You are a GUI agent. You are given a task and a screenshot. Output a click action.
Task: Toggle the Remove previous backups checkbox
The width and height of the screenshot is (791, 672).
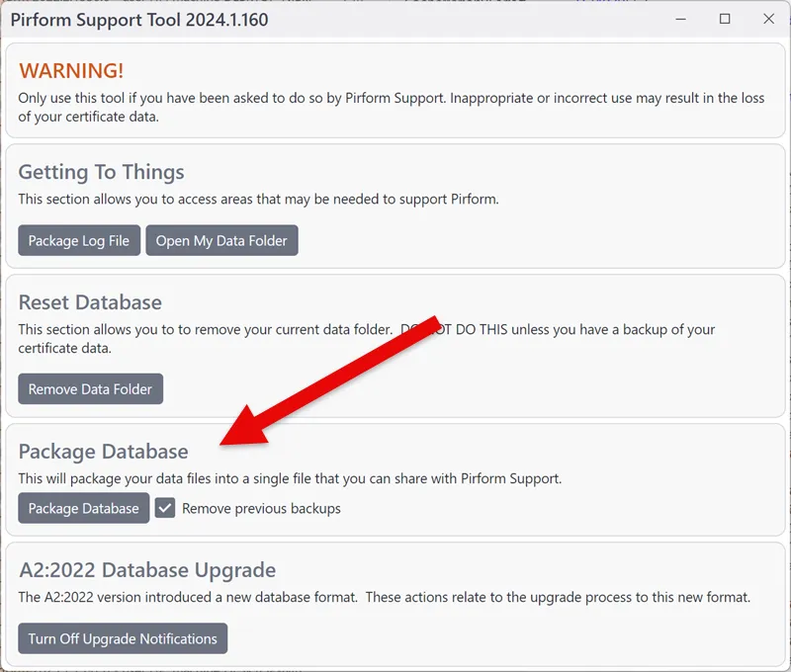coord(164,508)
